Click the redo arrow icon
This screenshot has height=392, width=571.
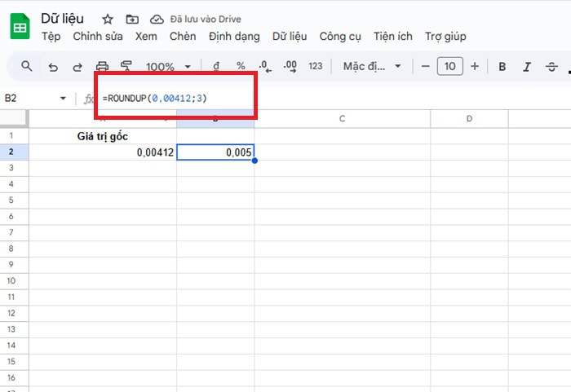point(77,67)
